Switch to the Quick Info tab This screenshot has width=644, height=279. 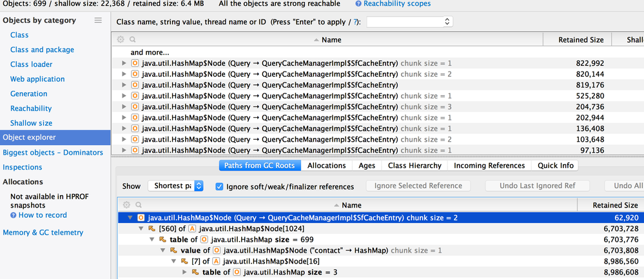coord(555,166)
